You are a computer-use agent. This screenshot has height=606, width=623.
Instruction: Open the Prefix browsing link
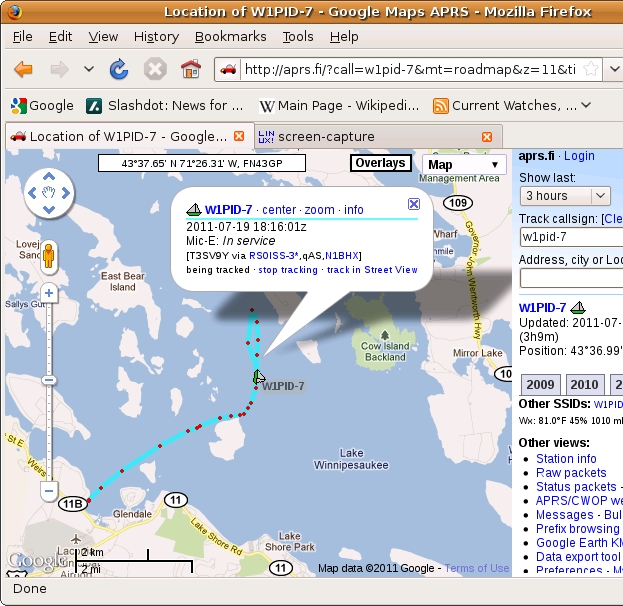pos(578,529)
